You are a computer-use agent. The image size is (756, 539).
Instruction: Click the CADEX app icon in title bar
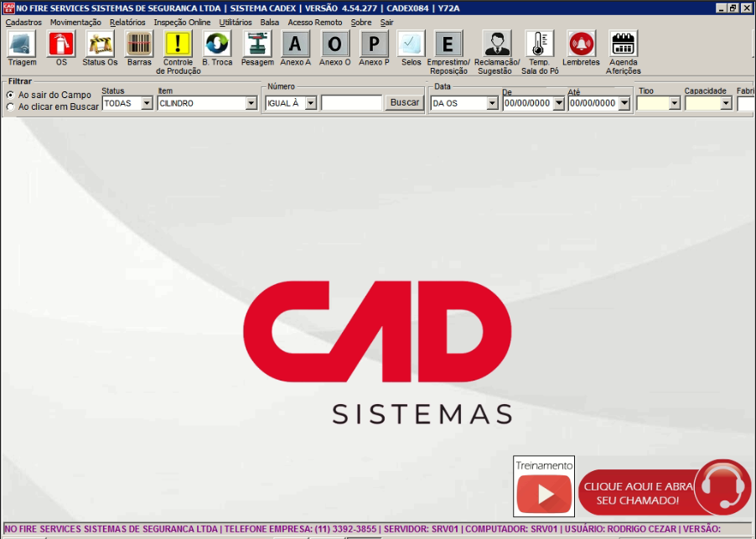coord(8,8)
